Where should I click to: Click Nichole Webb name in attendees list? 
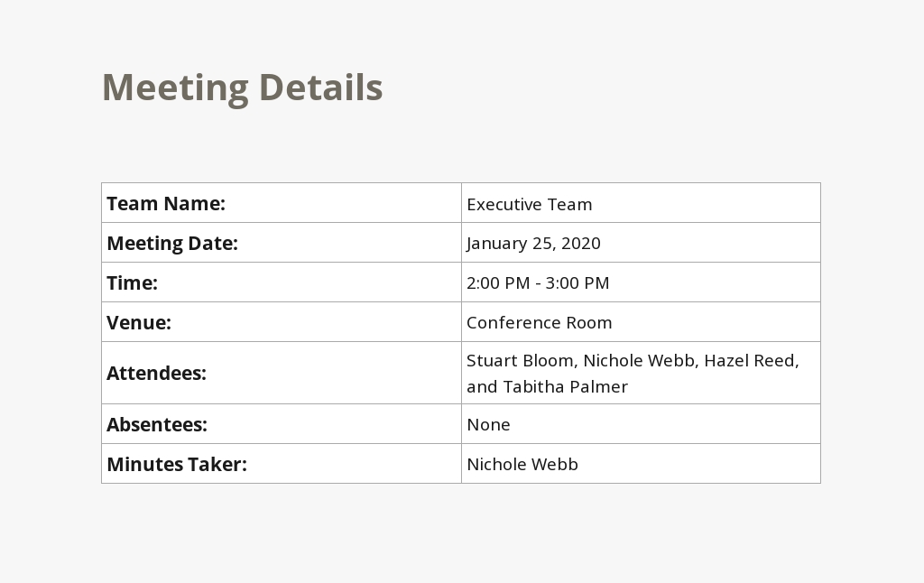coord(639,361)
